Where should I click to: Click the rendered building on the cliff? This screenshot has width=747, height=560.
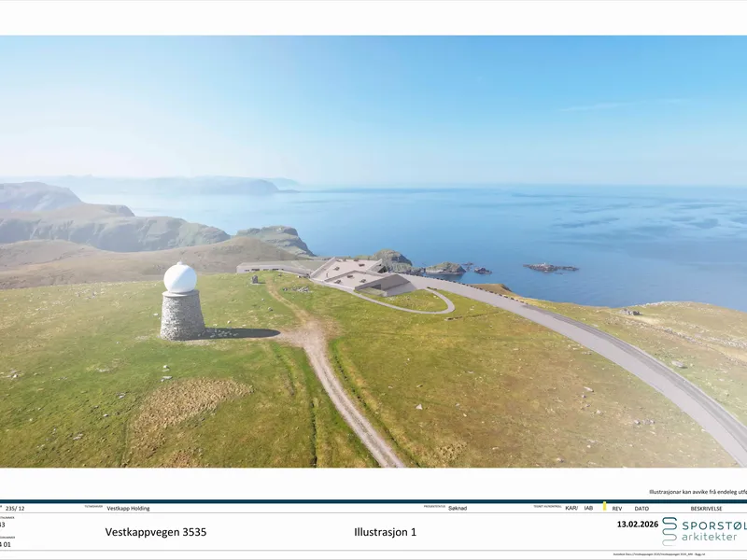pyautogui.click(x=362, y=276)
